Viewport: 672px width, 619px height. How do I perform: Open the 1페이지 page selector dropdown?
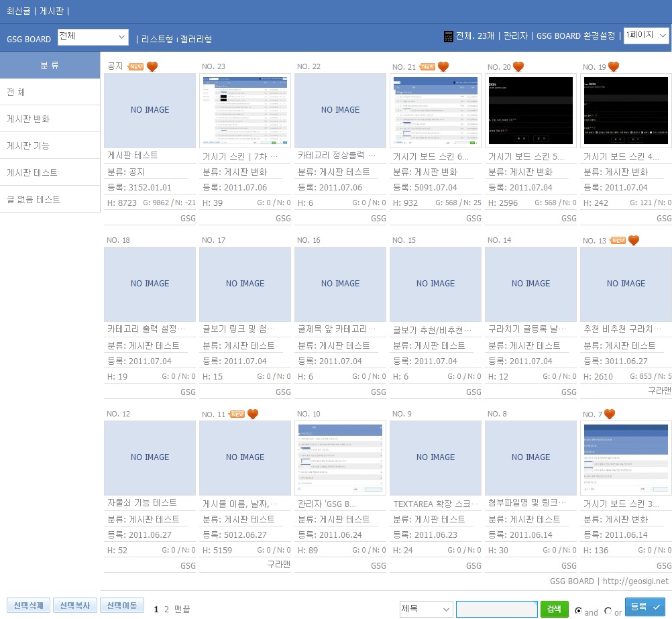646,36
